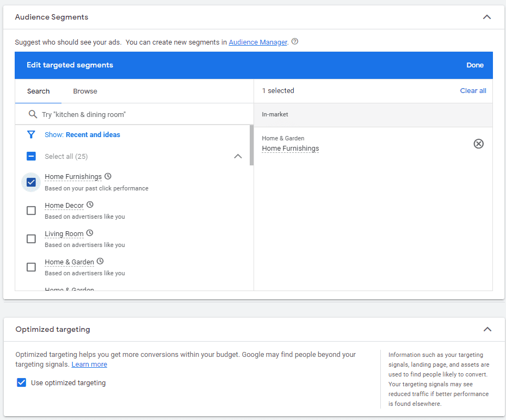Open the Audience Manager link

[257, 42]
